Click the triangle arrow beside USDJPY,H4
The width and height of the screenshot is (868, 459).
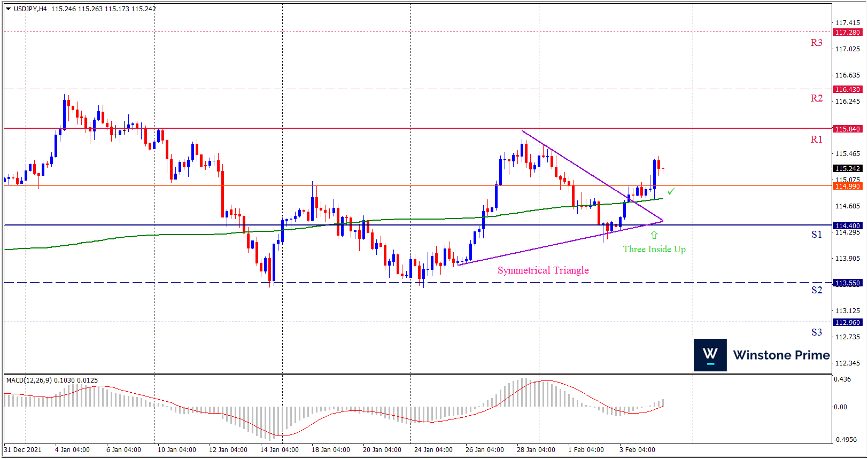pos(8,9)
